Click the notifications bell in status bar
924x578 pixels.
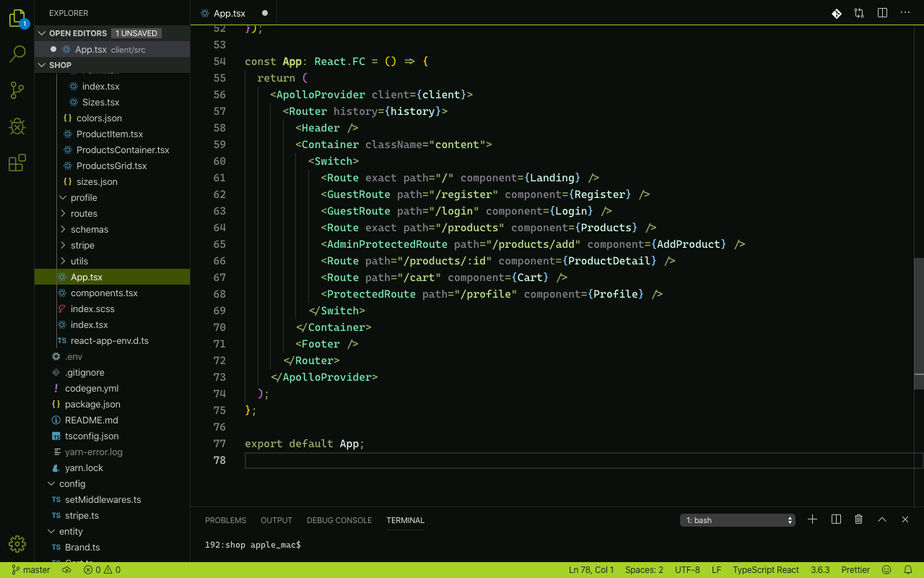click(x=909, y=569)
